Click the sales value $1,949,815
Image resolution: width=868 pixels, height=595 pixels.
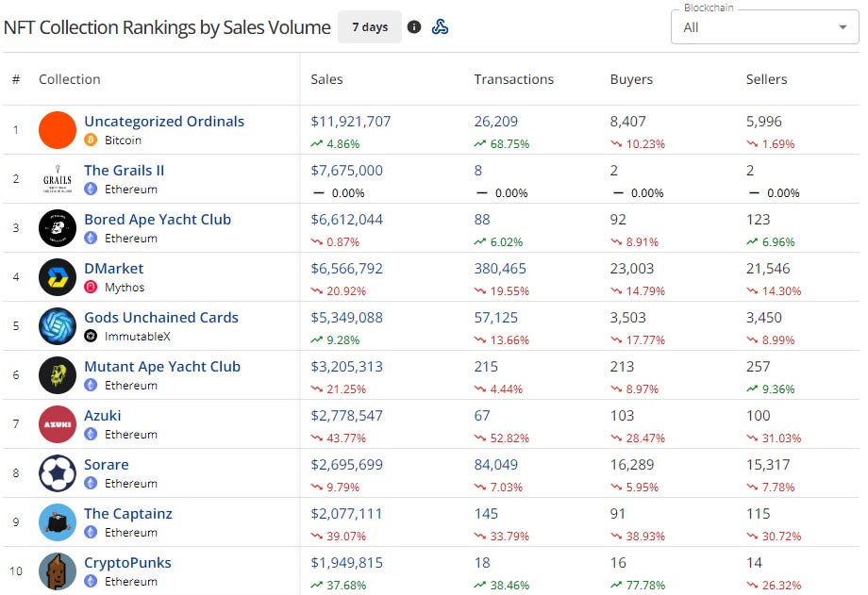[346, 563]
